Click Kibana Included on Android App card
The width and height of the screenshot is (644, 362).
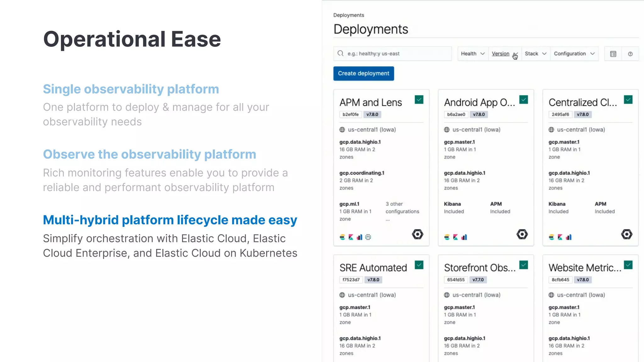[454, 208]
